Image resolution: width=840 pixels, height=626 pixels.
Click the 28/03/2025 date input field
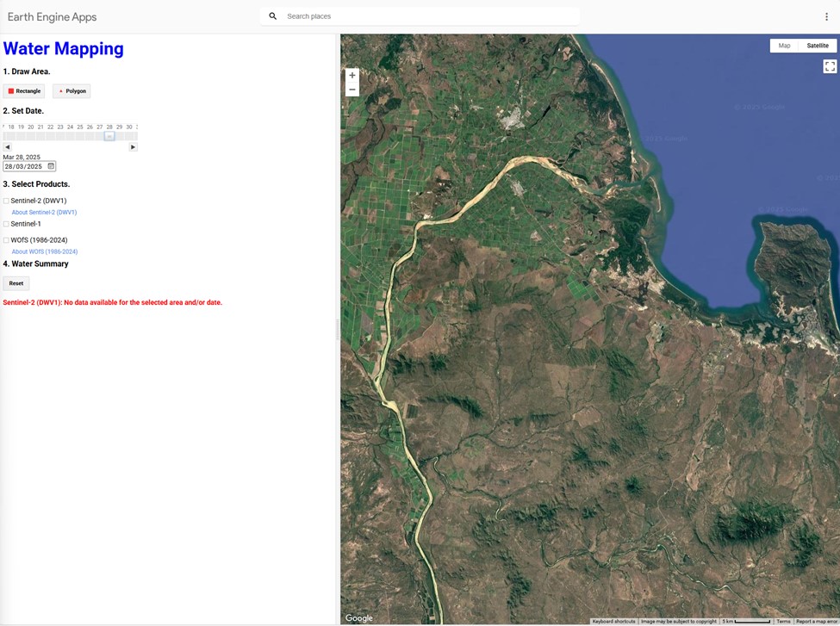[x=29, y=166]
